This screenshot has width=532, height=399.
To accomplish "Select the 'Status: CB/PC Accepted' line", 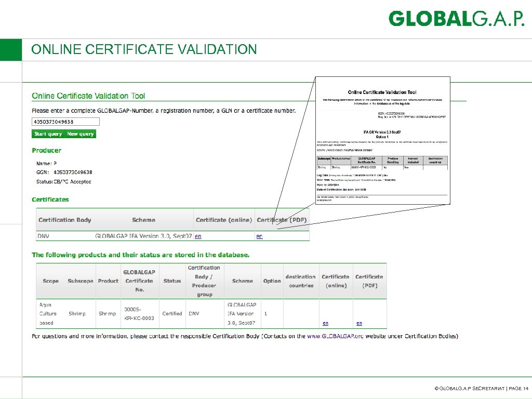I will pos(64,182).
